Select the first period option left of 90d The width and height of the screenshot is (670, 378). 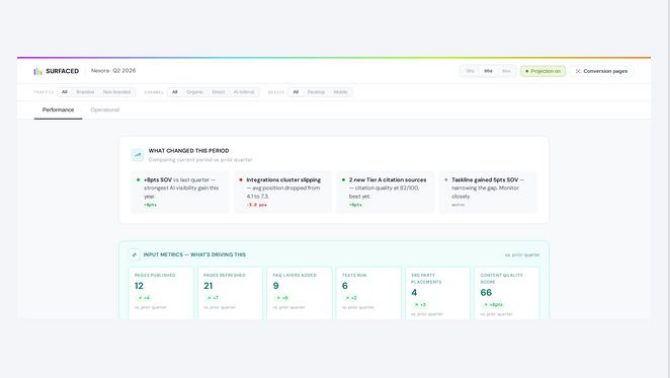(470, 71)
